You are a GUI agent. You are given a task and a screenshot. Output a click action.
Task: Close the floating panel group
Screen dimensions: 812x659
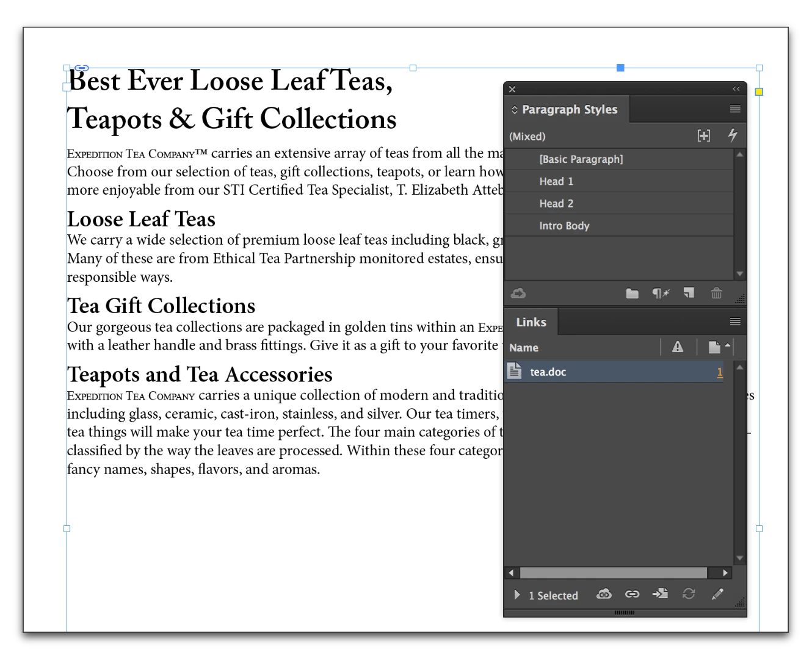[512, 89]
